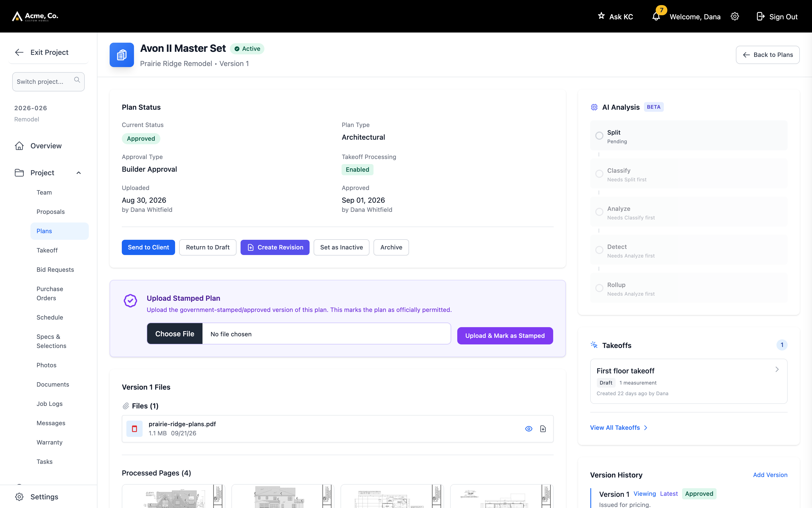812x508 pixels.
Task: Collapse the Project sidebar section
Action: pyautogui.click(x=79, y=173)
